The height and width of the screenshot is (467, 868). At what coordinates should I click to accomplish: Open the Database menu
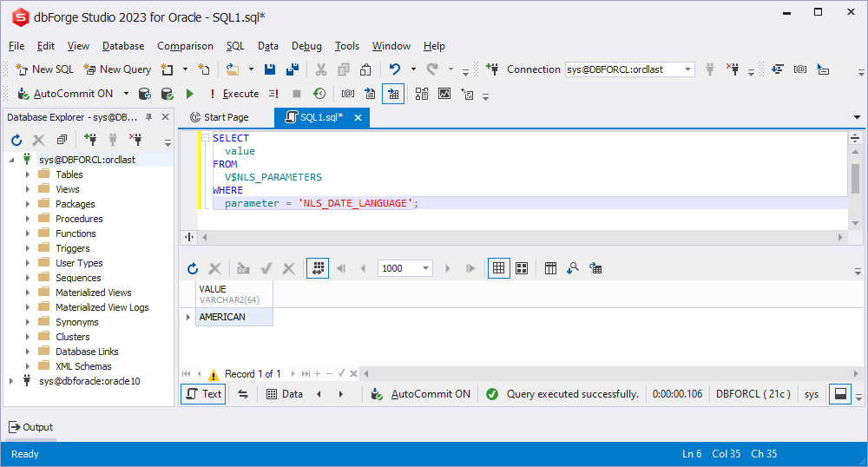(123, 46)
